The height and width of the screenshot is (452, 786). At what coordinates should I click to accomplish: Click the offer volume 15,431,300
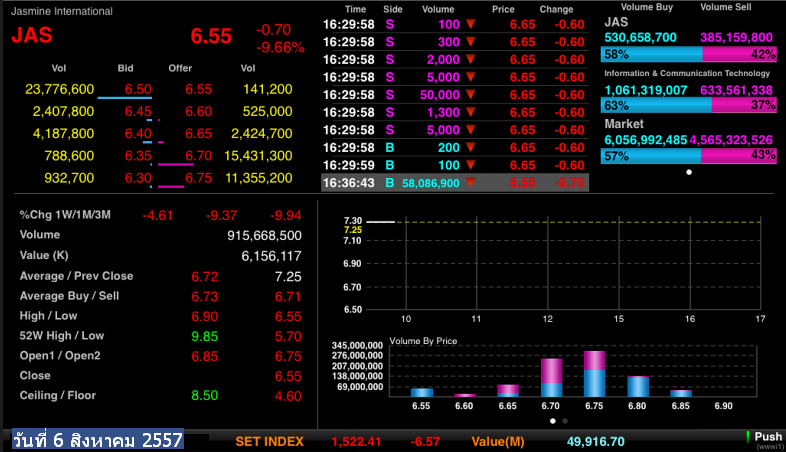(258, 155)
